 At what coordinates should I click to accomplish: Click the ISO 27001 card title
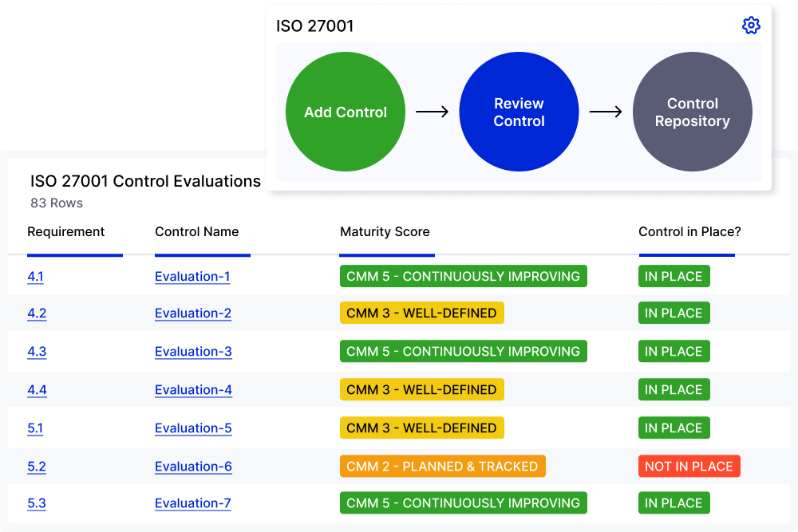tap(314, 26)
